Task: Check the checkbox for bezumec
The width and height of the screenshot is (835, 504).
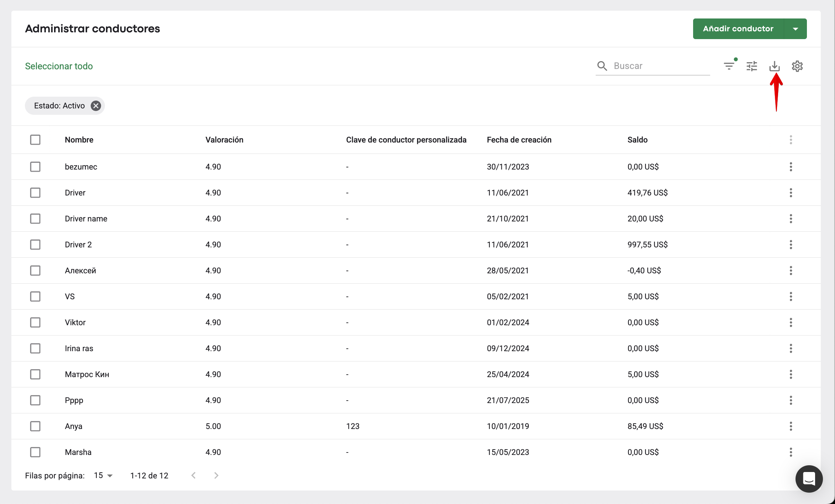Action: (35, 167)
